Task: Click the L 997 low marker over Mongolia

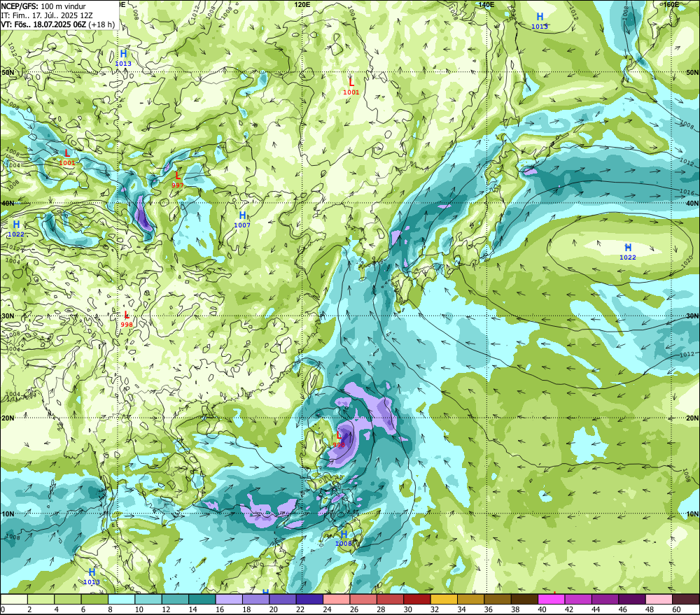Action: point(178,179)
